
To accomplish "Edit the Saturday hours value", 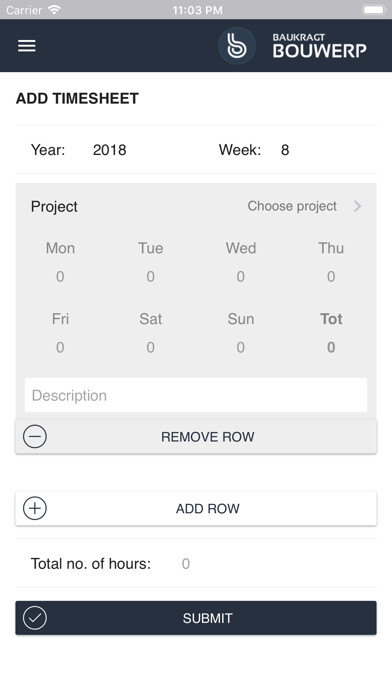I will (x=150, y=347).
